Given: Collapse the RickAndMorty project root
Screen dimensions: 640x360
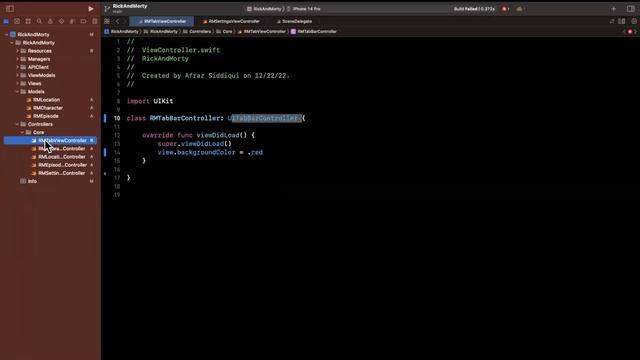Looking at the screenshot, I should (x=7, y=35).
